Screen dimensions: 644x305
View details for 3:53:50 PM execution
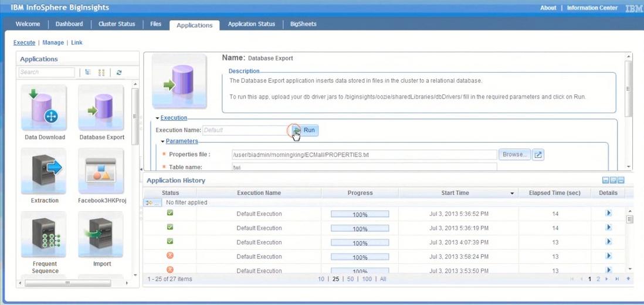[x=609, y=270]
